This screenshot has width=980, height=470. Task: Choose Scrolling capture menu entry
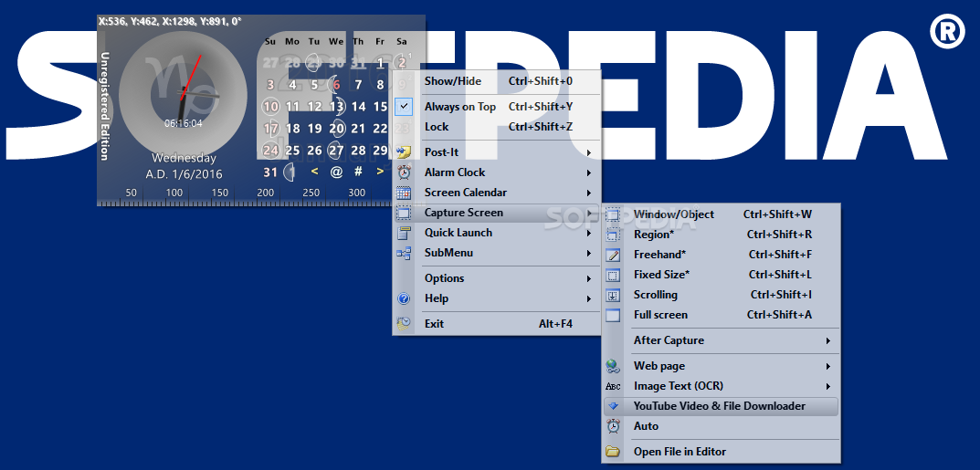pyautogui.click(x=722, y=295)
